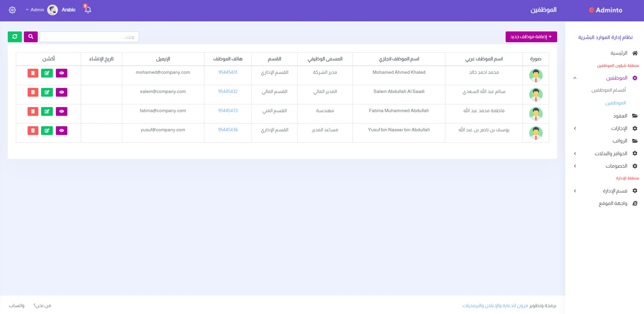The height and width of the screenshot is (314, 644).
Task: Open the notifications bell icon
Action: pyautogui.click(x=88, y=10)
